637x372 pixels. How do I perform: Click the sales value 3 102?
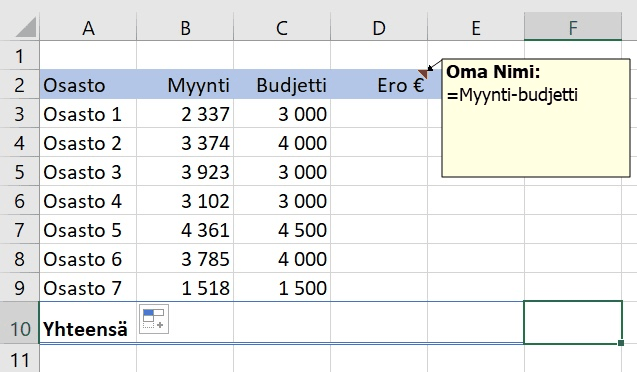point(185,201)
